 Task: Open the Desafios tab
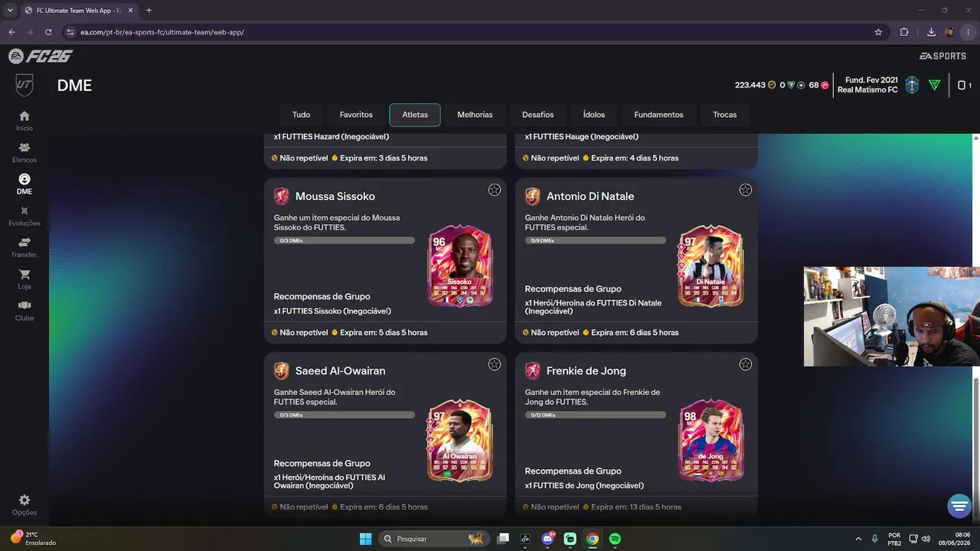[537, 115]
